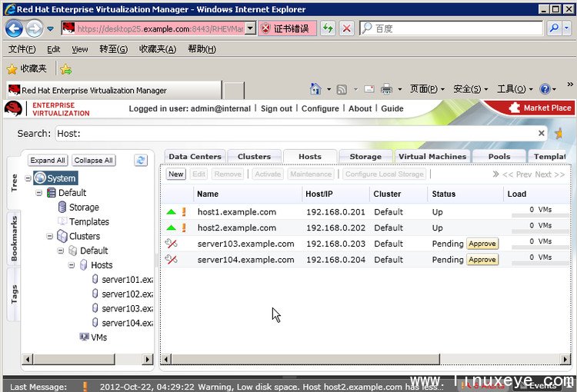Click the blue Help question icon
Viewport: 577px width, 392px height.
click(545, 89)
